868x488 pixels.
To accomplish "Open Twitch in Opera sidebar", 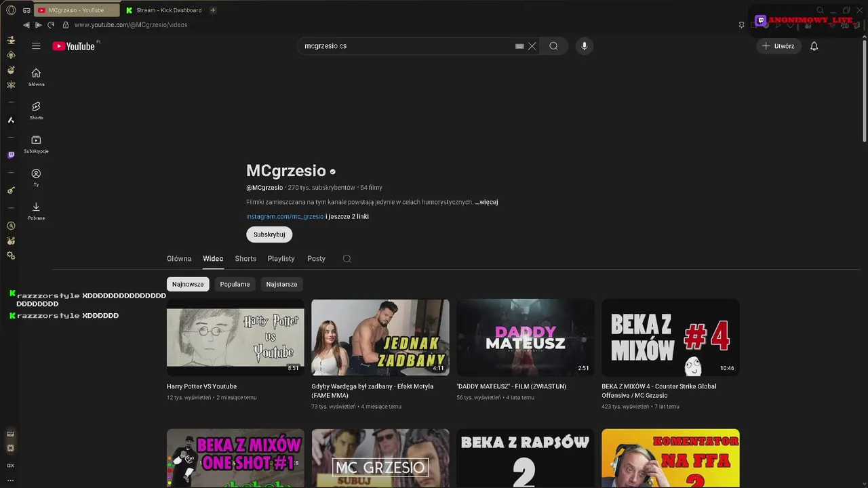I will point(11,155).
